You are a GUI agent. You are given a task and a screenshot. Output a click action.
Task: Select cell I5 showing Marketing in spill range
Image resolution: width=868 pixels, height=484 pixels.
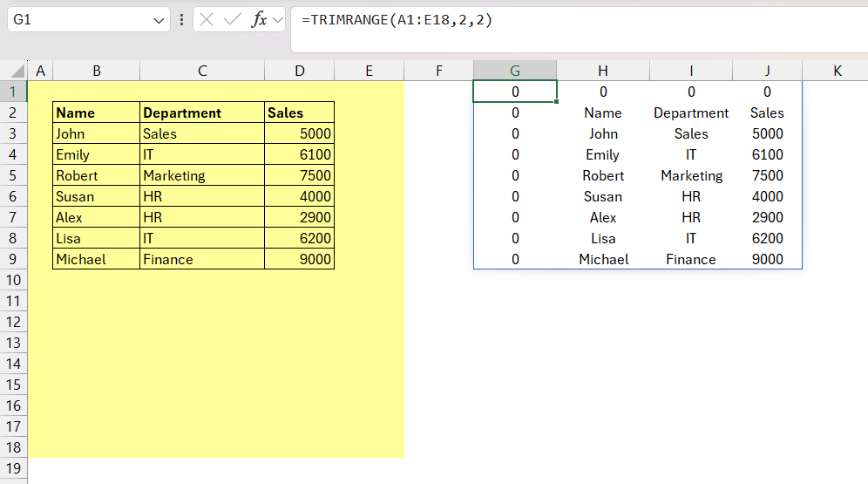tap(691, 175)
